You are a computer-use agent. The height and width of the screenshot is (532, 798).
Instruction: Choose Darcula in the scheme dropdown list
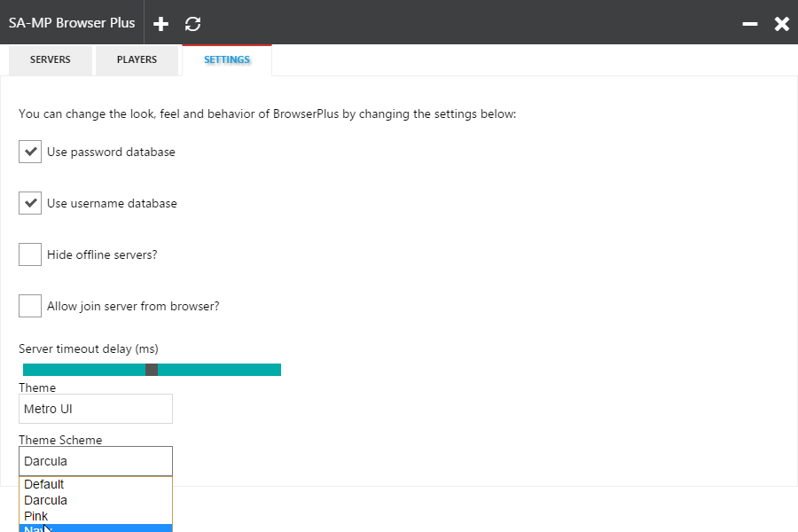[x=96, y=500]
